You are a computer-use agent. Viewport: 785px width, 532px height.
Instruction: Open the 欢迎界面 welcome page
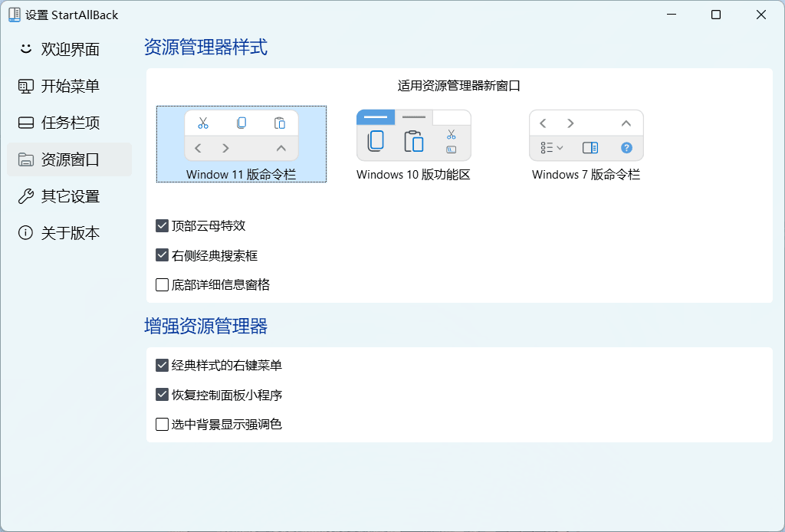(x=70, y=49)
